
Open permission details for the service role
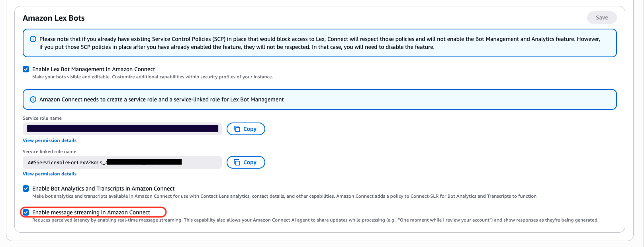49,140
